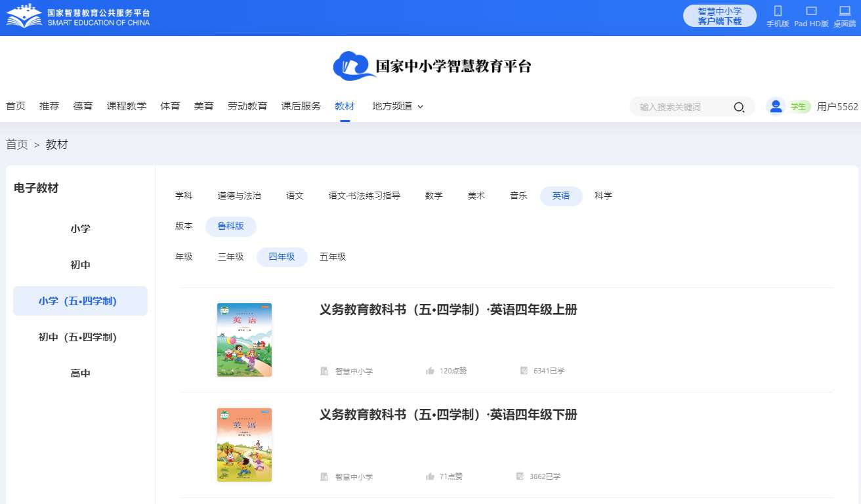Click 首页 in the breadcrumb
This screenshot has width=861, height=504.
(17, 145)
